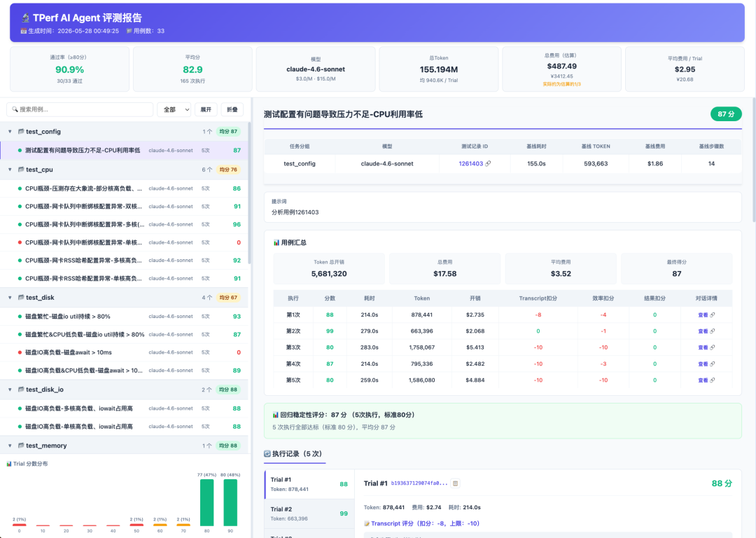The image size is (756, 538).
Task: Click the folder icon of test_config group
Action: (21, 131)
